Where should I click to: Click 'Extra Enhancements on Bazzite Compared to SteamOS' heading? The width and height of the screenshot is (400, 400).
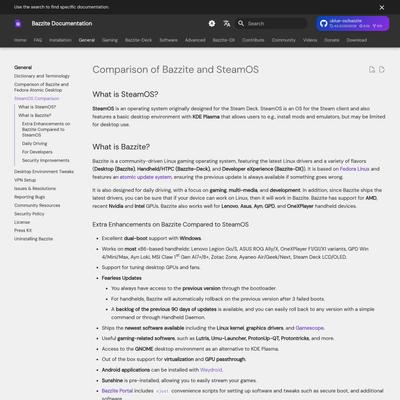pyautogui.click(x=170, y=225)
